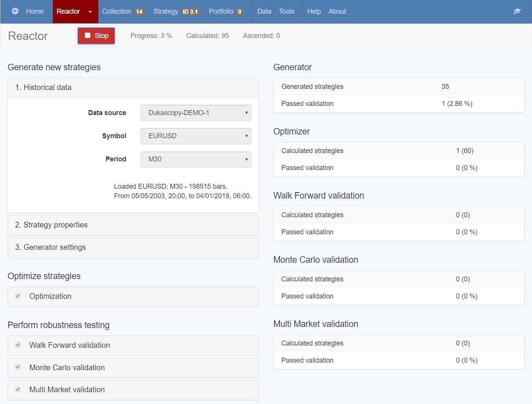Open the Data source dropdown
Image resolution: width=532 pixels, height=404 pixels.
tap(196, 113)
